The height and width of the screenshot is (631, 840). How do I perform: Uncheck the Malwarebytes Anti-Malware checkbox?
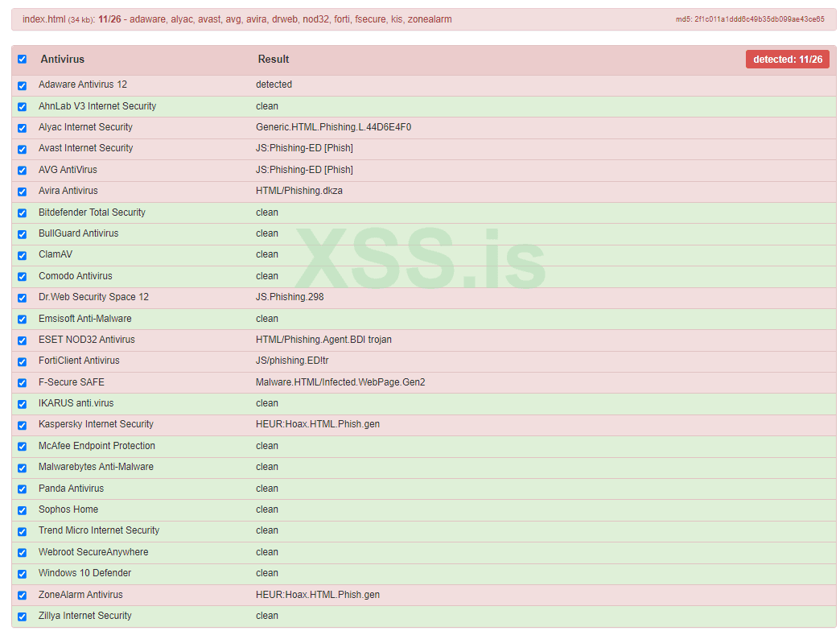(x=22, y=468)
